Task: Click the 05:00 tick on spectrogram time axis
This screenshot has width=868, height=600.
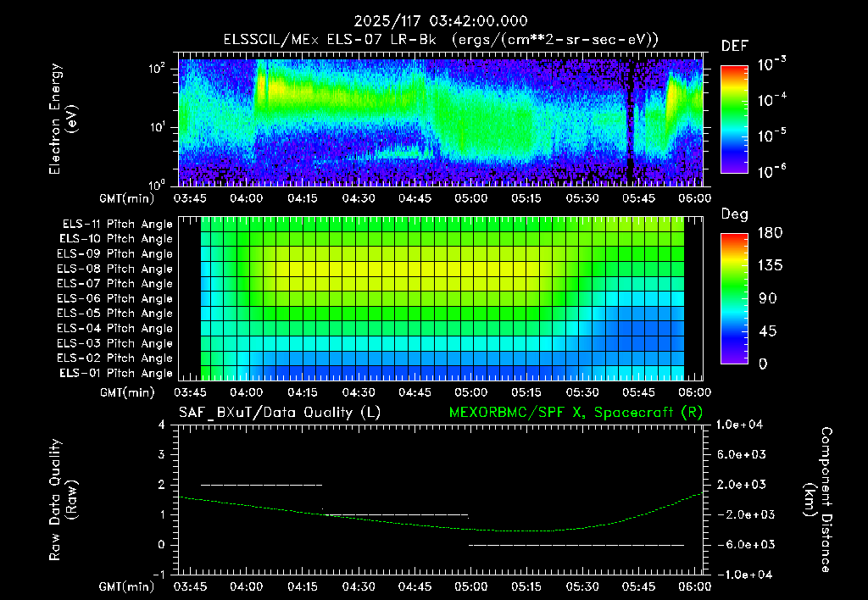Action: 471,198
